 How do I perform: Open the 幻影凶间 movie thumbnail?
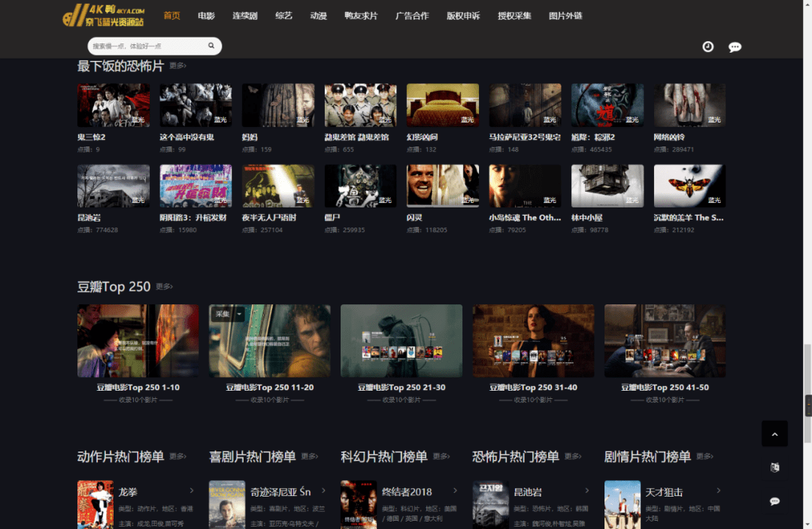point(443,105)
